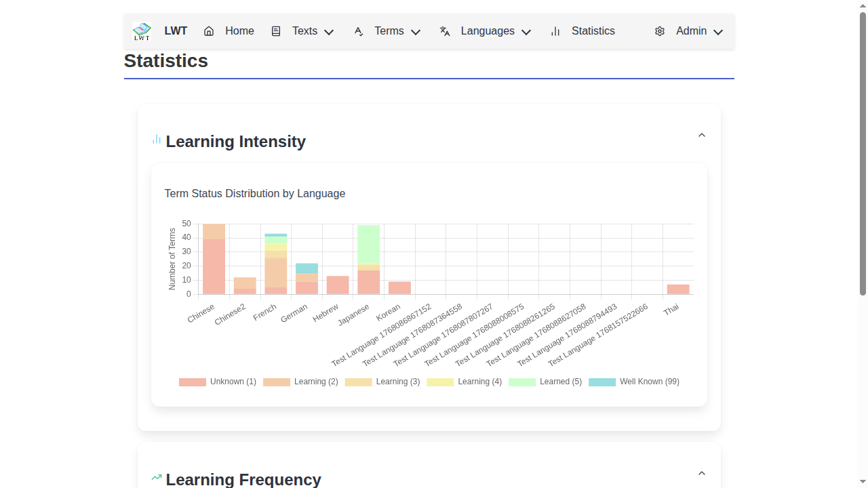Click the Home house icon
The image size is (868, 488).
(x=209, y=31)
